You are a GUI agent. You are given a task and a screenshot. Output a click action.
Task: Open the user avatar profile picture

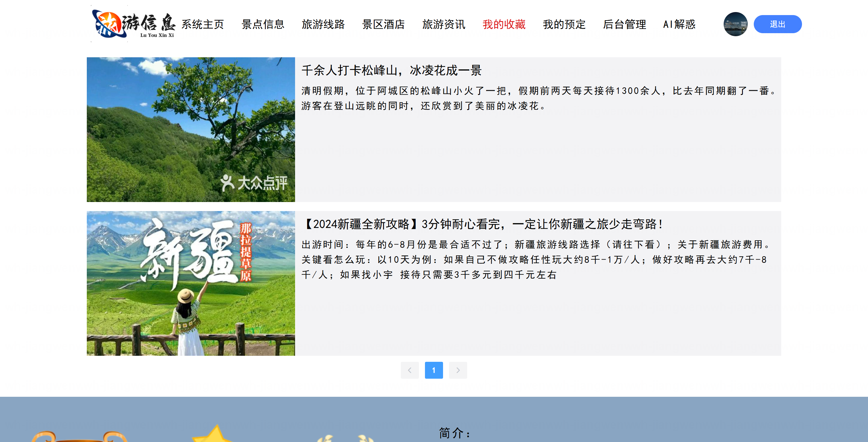735,24
